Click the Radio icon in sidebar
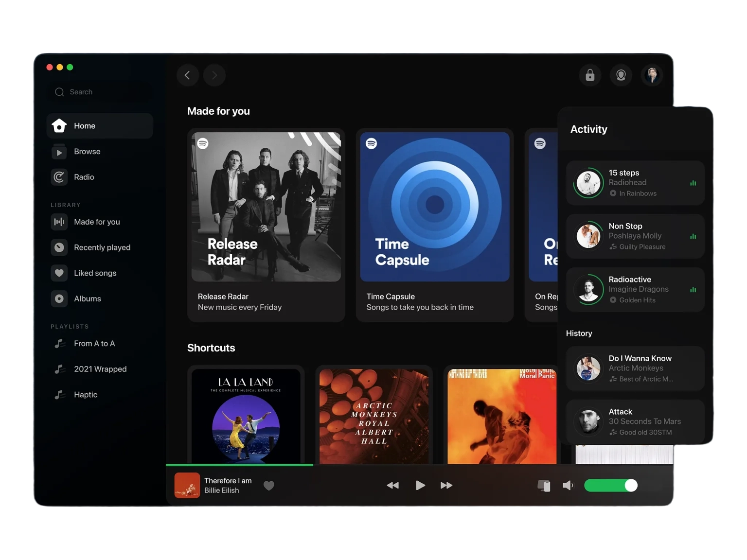 59,177
